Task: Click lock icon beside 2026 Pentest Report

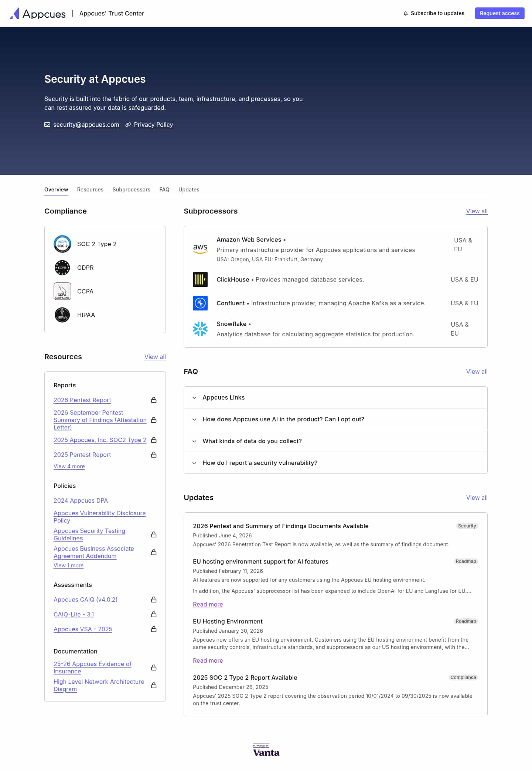Action: pyautogui.click(x=154, y=400)
